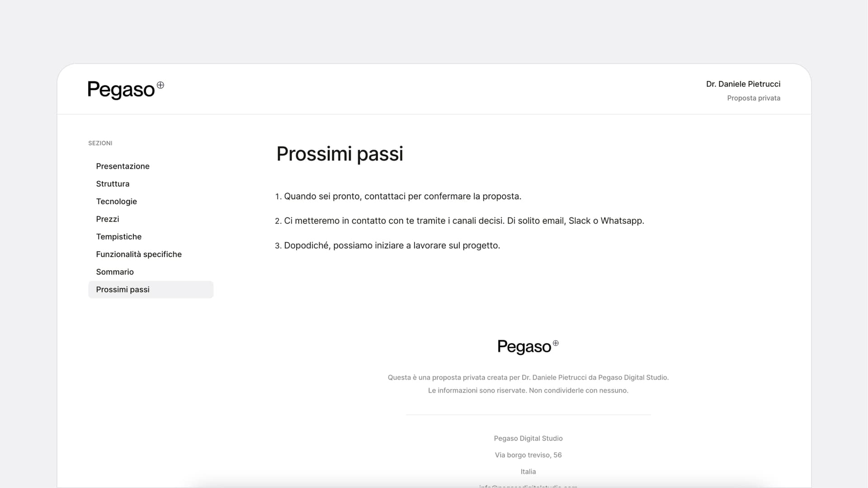The image size is (868, 488).
Task: Navigate to Sommario section
Action: 114,272
